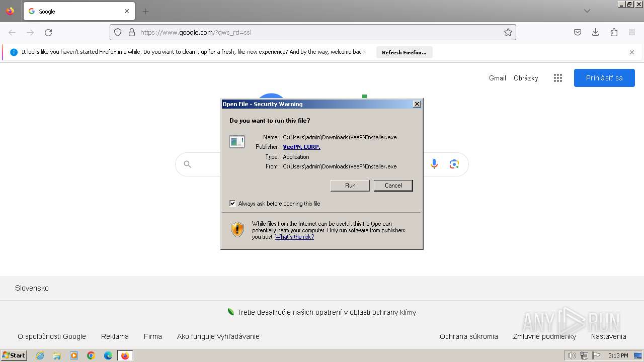Click the application file icon in dialog
This screenshot has width=644, height=362.
click(237, 142)
